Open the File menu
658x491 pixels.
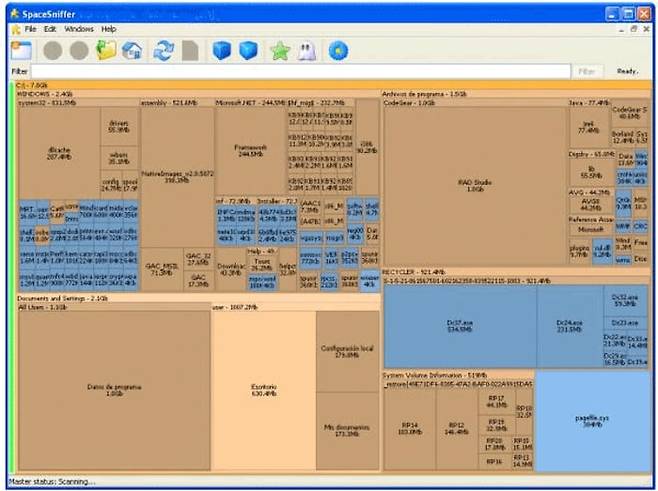[x=29, y=30]
